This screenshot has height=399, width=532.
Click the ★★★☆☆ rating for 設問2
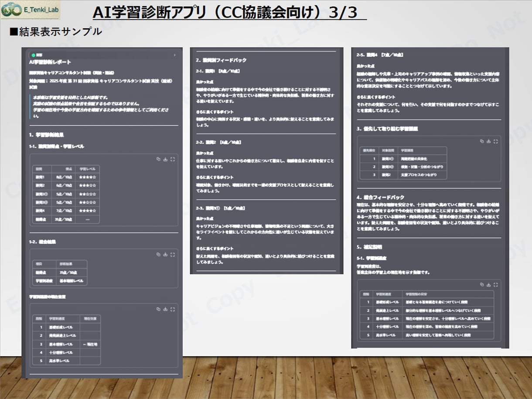(x=87, y=185)
